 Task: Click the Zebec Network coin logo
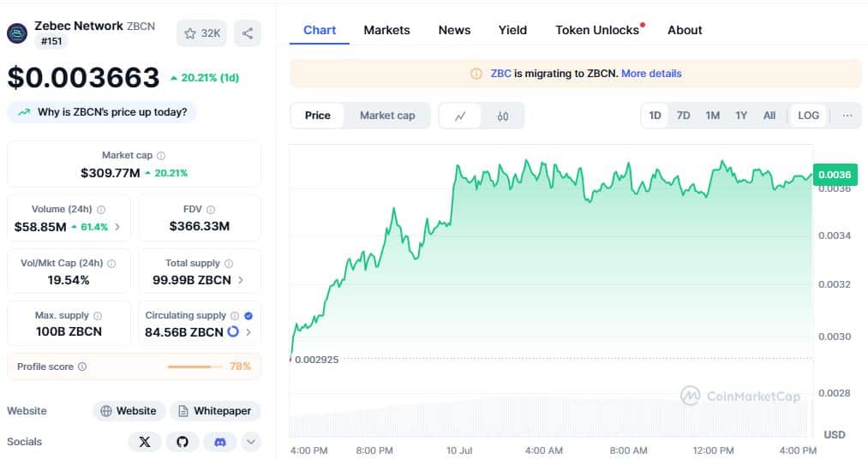tap(16, 33)
